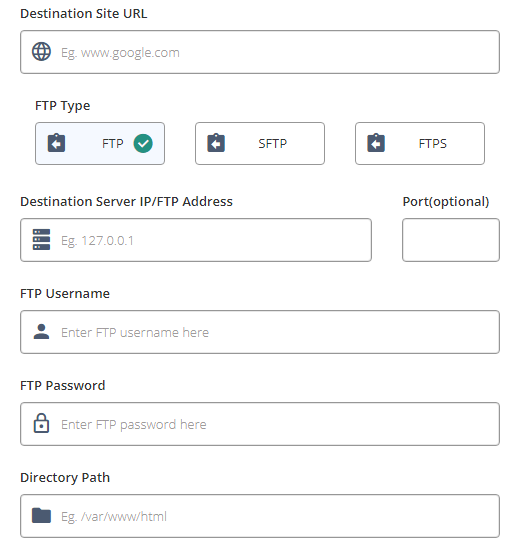
Task: Click the Port(optional) label text
Action: (446, 202)
